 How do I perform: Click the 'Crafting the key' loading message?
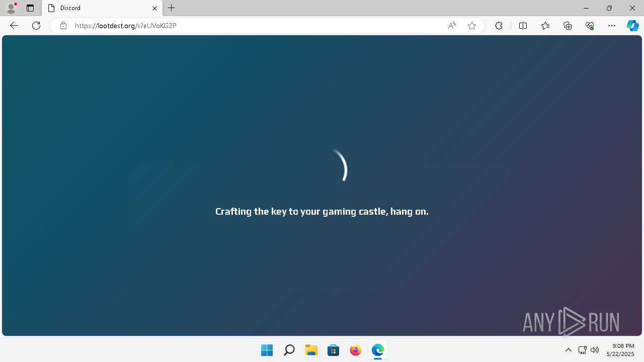click(322, 212)
